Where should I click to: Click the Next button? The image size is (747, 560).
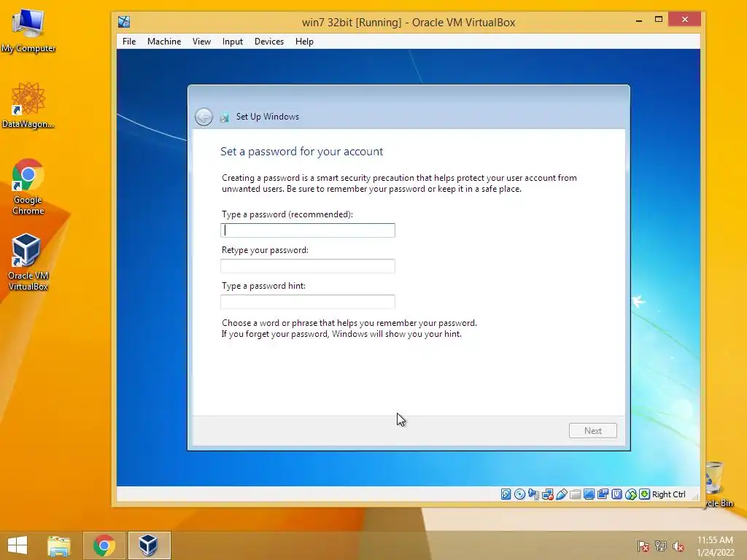[592, 430]
